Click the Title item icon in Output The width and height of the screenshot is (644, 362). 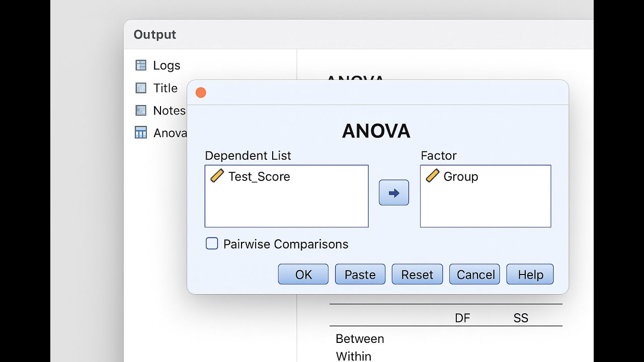(x=141, y=88)
